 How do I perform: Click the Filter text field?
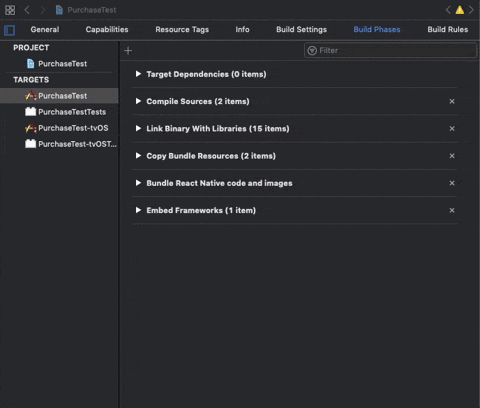coord(390,51)
